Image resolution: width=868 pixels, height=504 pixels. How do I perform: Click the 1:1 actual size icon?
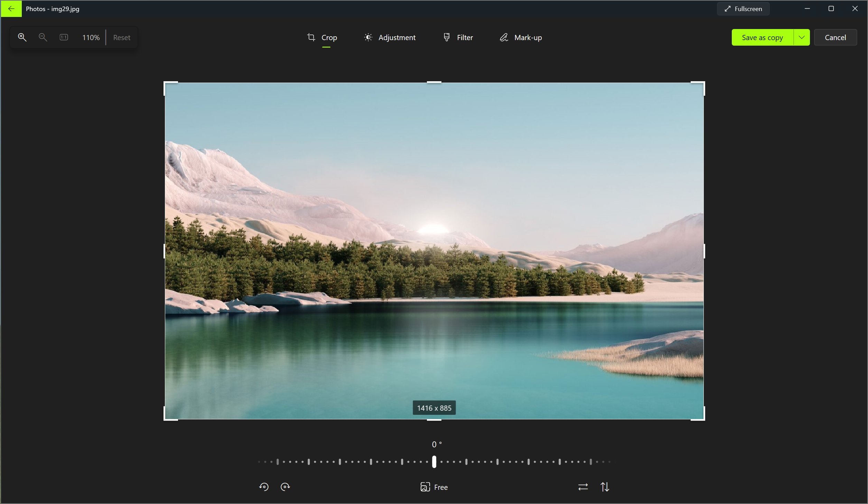[64, 37]
